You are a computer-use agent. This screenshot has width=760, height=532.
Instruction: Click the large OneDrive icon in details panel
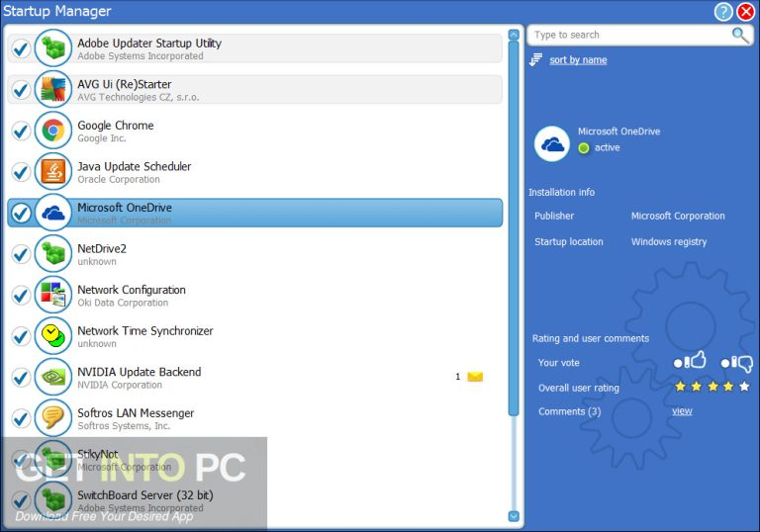click(x=552, y=144)
